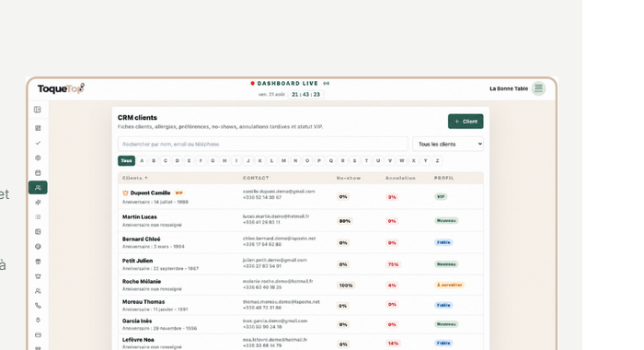The width and height of the screenshot is (644, 350).
Task: Click the À surveiller profile badge
Action: (449, 285)
